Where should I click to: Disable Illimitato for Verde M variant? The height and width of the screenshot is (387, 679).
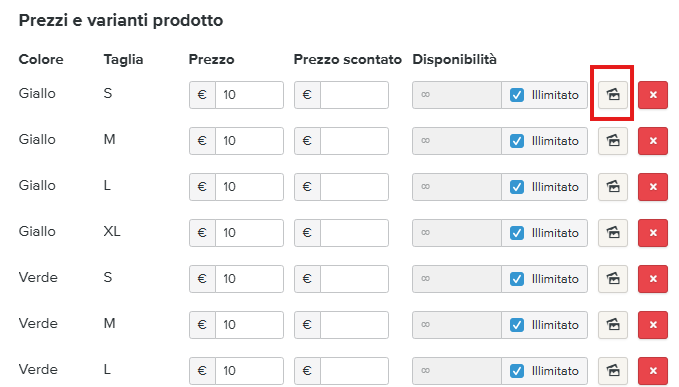point(517,325)
